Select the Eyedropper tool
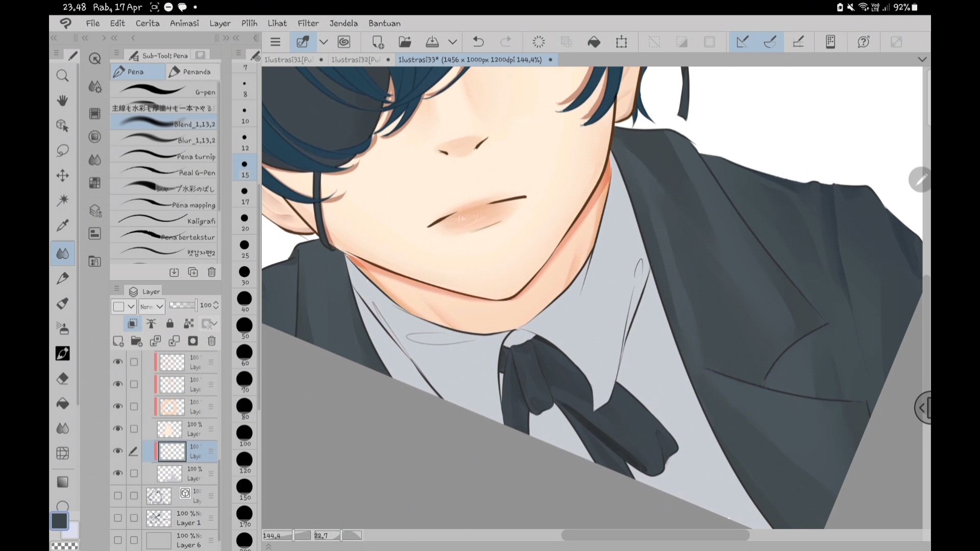Viewport: 980px width, 551px height. click(x=62, y=225)
